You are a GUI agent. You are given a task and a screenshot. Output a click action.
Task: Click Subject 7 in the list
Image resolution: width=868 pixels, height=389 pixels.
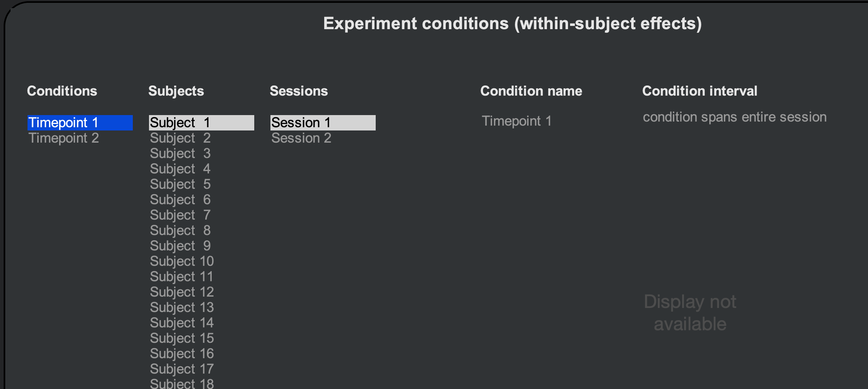[180, 215]
